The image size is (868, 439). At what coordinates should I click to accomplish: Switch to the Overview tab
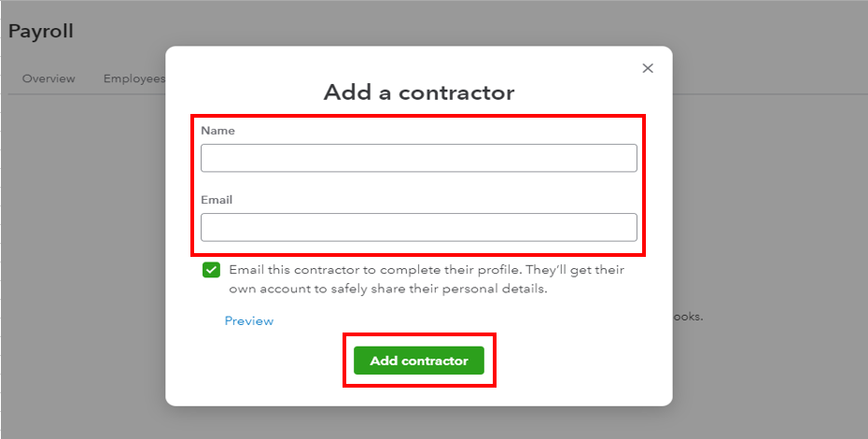point(49,78)
